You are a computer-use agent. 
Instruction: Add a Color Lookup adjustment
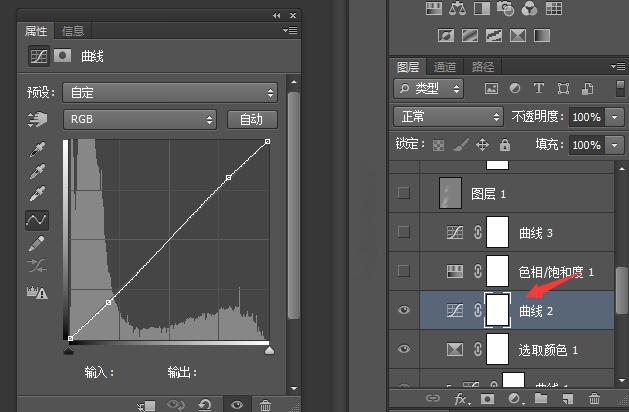(x=554, y=8)
